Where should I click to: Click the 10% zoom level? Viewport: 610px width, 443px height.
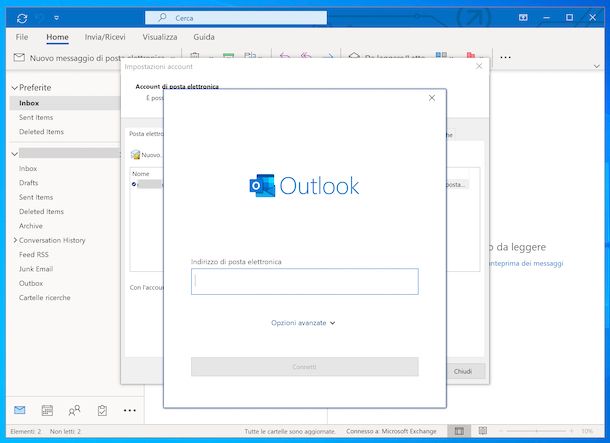click(x=587, y=431)
